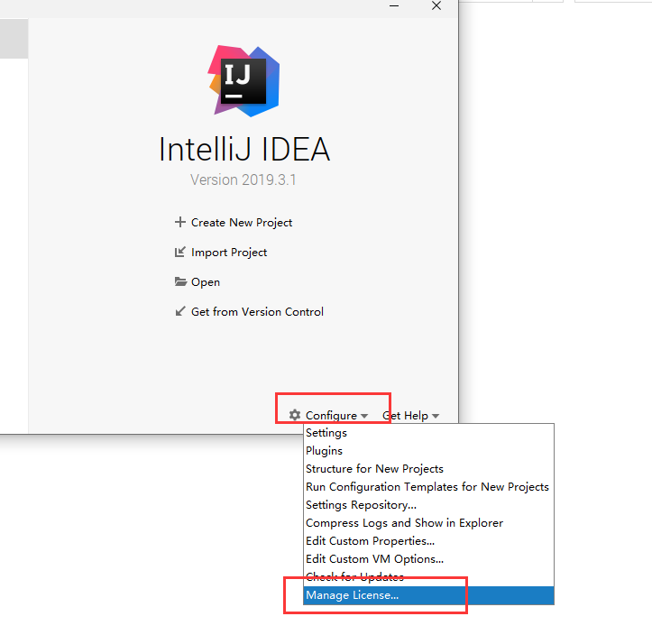Click the gear icon next to Configure
The image size is (652, 644).
pyautogui.click(x=295, y=415)
